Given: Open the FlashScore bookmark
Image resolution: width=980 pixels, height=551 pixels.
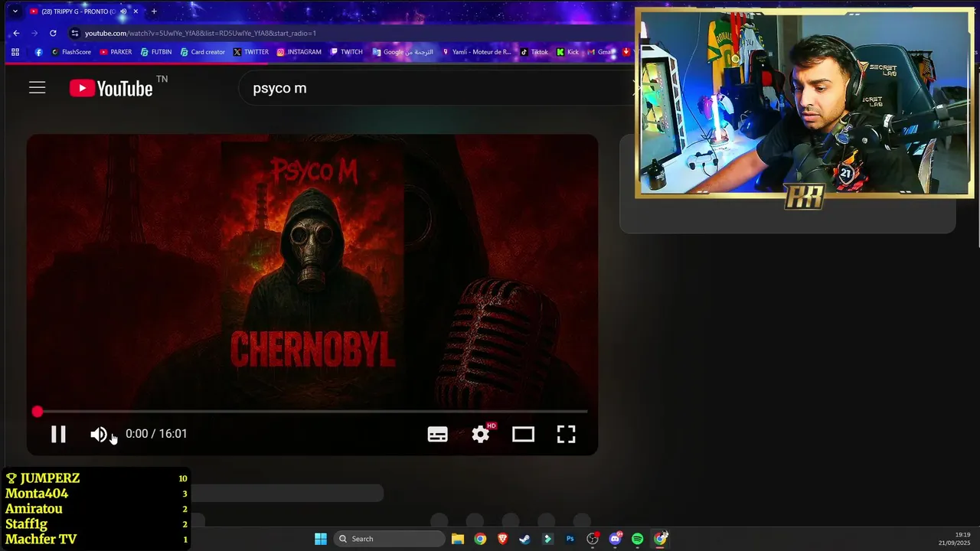Looking at the screenshot, I should 71,52.
